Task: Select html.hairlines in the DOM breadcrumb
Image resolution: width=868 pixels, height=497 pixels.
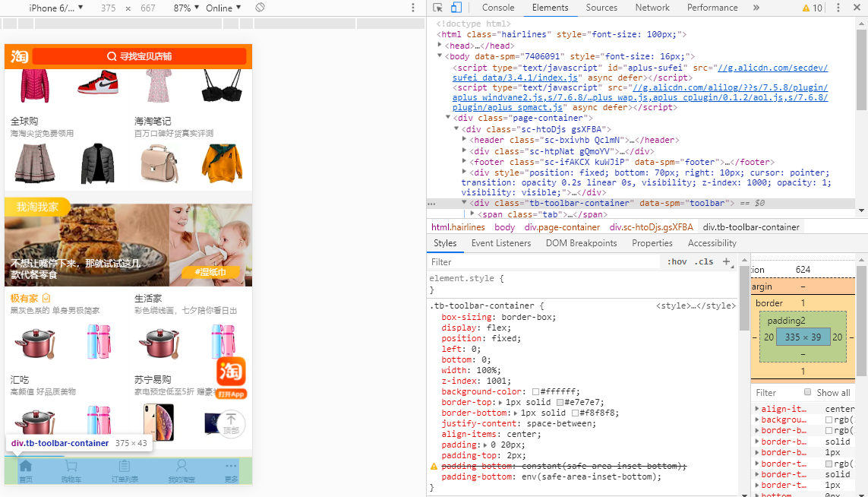Action: tap(458, 227)
